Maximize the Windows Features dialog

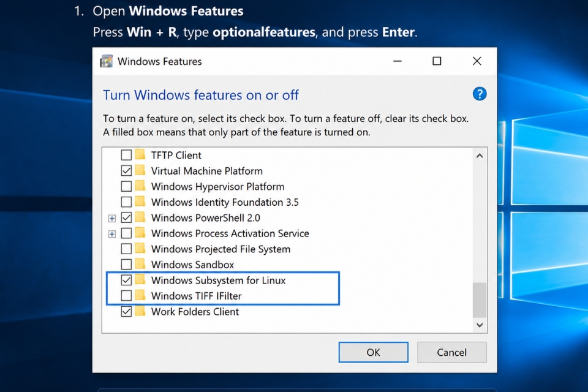click(437, 61)
